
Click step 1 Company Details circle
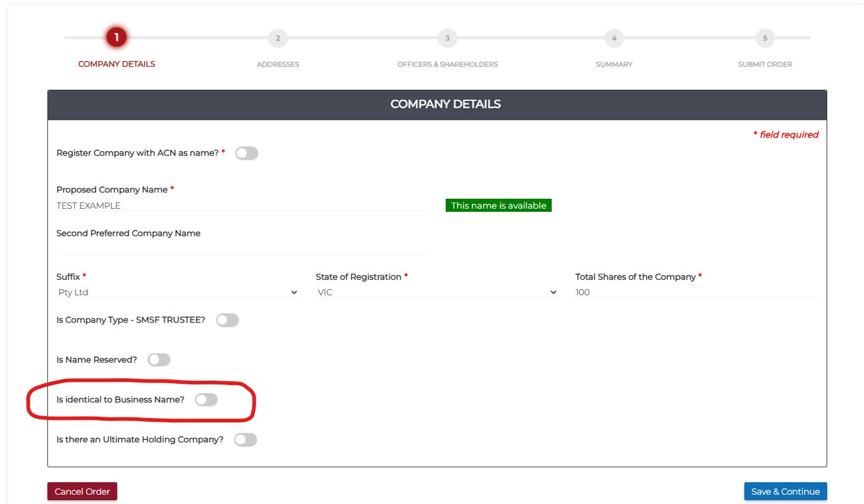click(116, 38)
